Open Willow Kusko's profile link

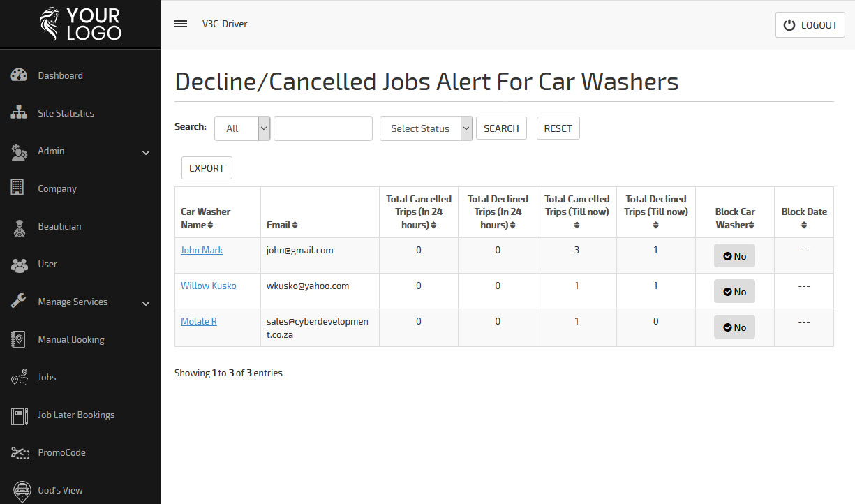coord(209,286)
